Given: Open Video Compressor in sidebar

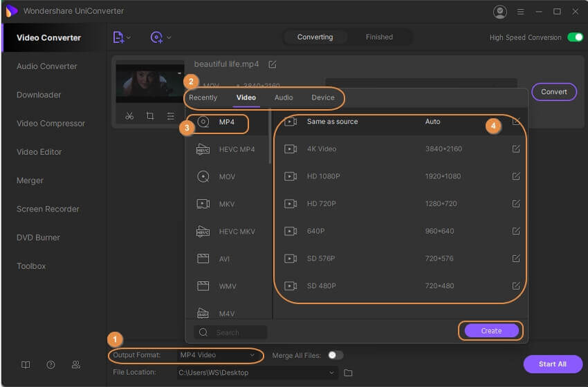Looking at the screenshot, I should (50, 123).
